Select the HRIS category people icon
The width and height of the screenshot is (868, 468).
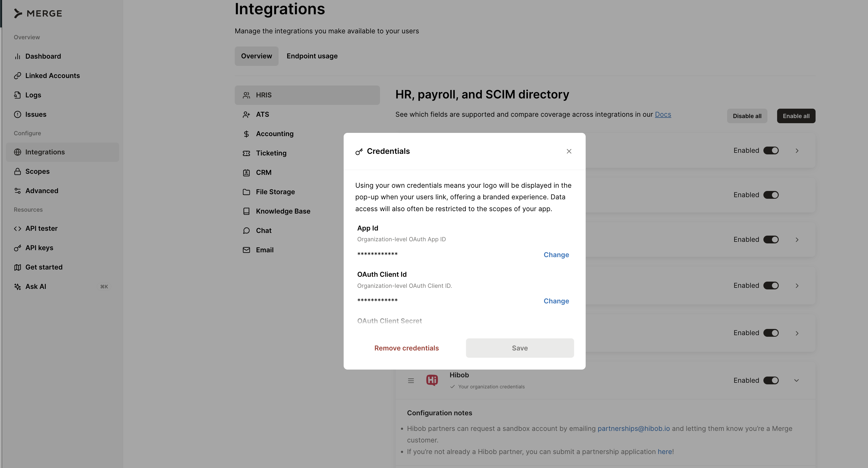pyautogui.click(x=246, y=95)
